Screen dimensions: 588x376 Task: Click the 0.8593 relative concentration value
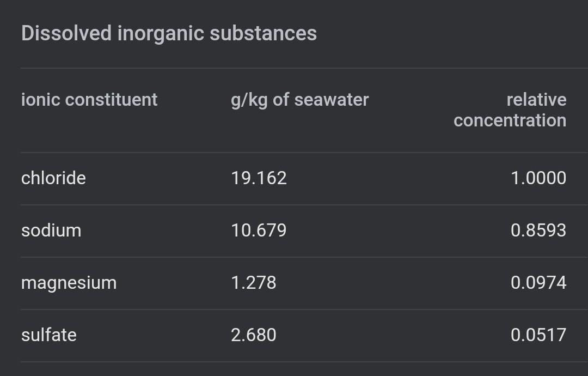click(x=538, y=231)
